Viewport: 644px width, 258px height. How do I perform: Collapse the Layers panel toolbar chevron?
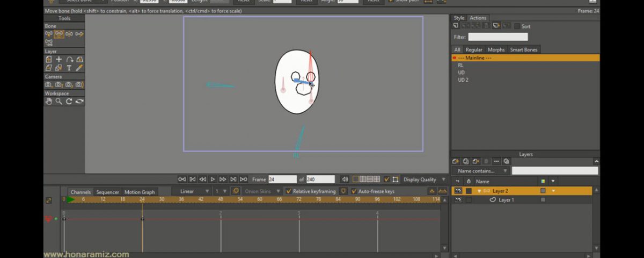point(596,161)
